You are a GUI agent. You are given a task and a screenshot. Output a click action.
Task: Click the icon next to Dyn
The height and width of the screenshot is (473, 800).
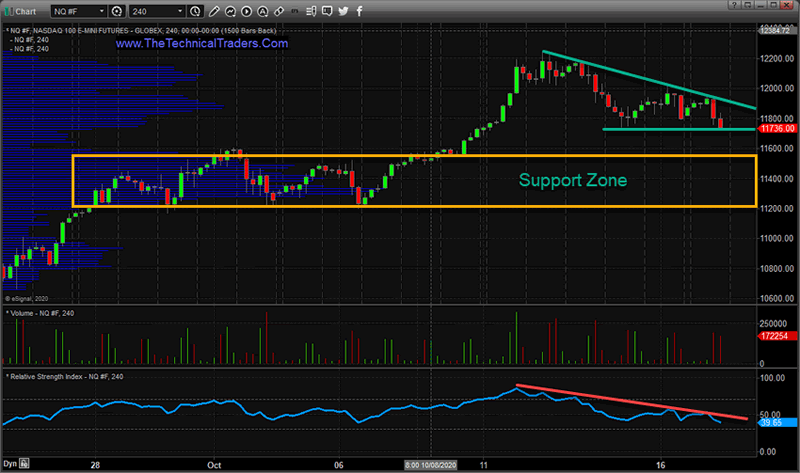[x=24, y=463]
